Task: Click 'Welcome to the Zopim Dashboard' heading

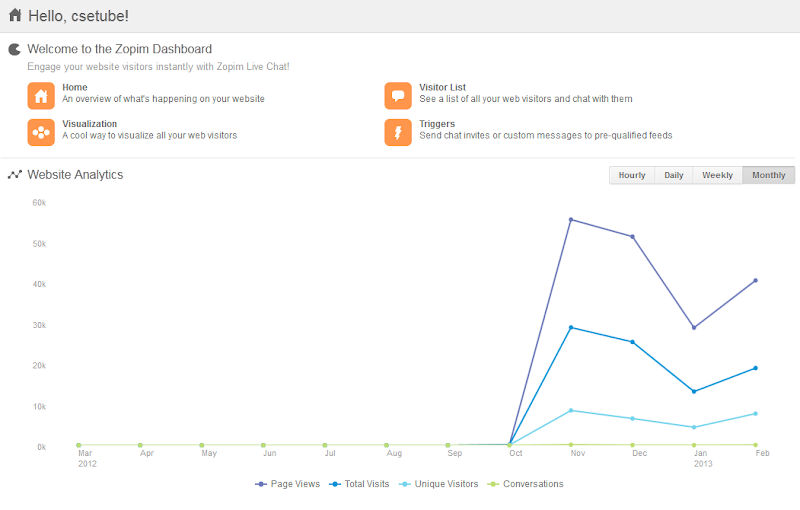Action: [x=119, y=49]
